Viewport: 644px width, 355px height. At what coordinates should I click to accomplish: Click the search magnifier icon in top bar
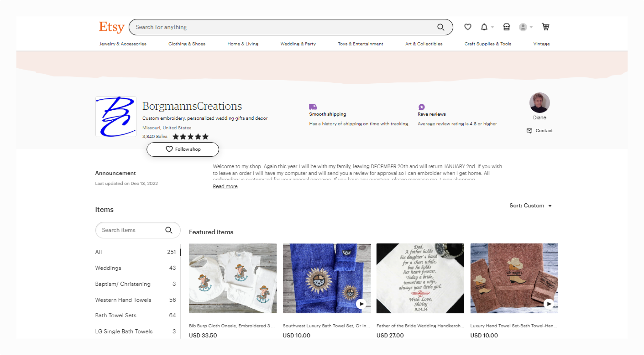(440, 27)
